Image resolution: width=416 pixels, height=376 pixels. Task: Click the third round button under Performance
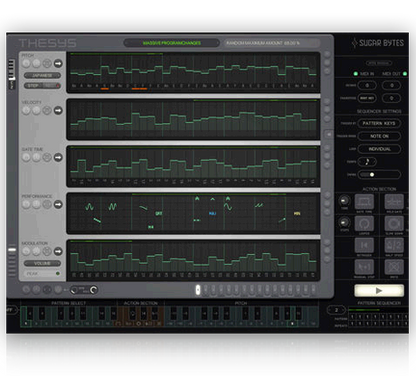(x=47, y=204)
